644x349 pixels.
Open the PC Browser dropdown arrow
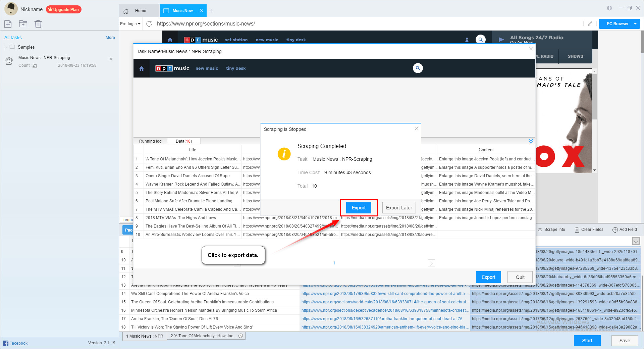(635, 24)
